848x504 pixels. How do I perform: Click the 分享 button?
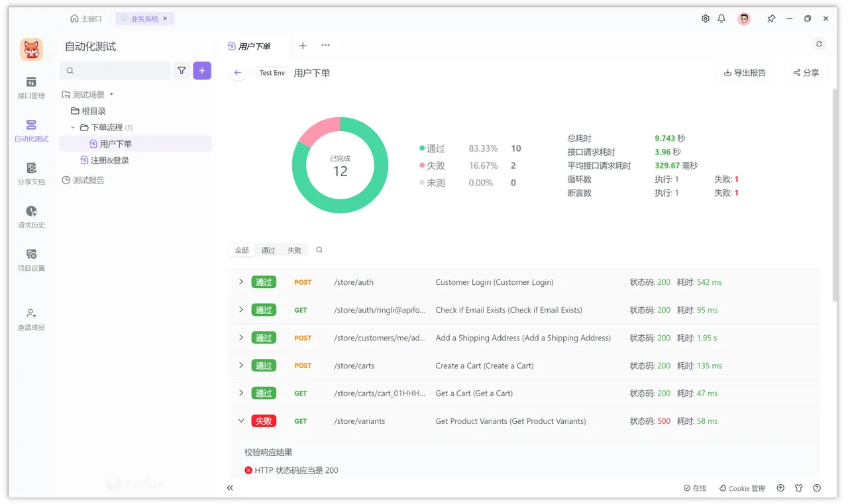(806, 73)
